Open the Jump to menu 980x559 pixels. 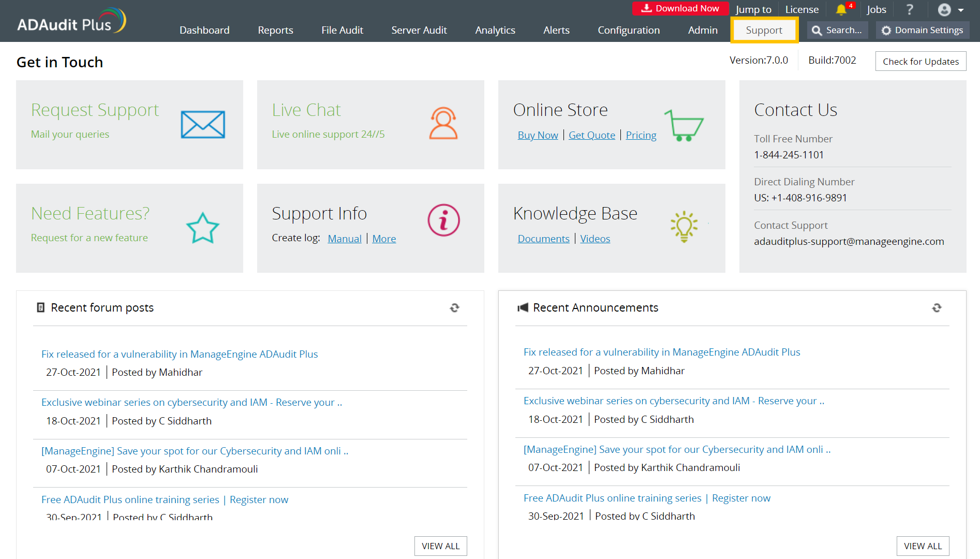tap(753, 9)
